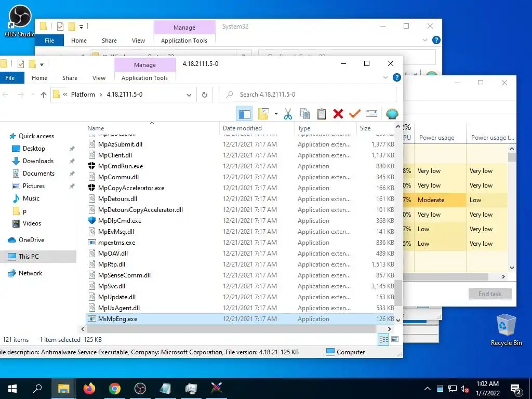Open the Home ribbon tab

(39, 78)
